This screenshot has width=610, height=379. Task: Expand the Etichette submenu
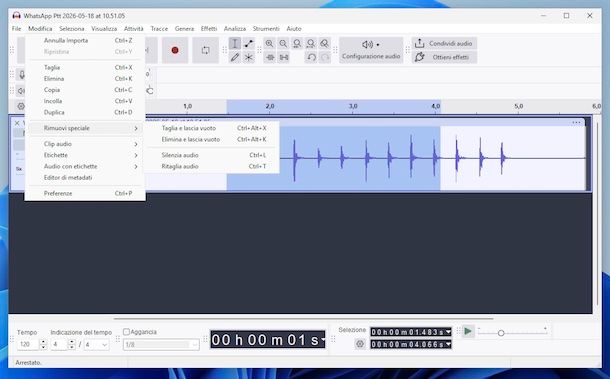pyautogui.click(x=85, y=155)
